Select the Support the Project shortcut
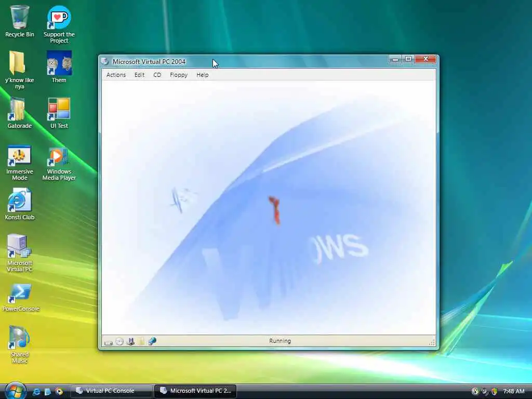Screen dimensions: 532x399 (x=59, y=24)
